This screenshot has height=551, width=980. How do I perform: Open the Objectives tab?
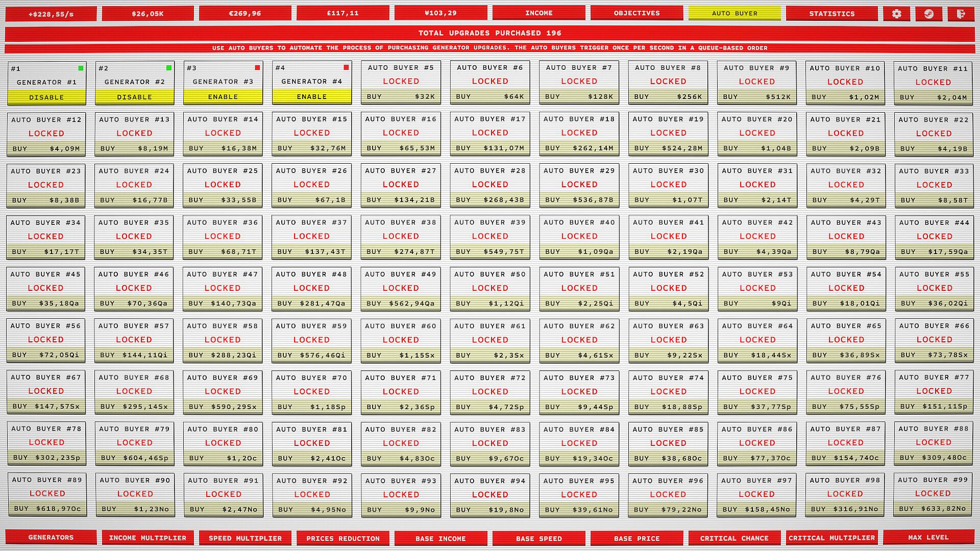(636, 13)
